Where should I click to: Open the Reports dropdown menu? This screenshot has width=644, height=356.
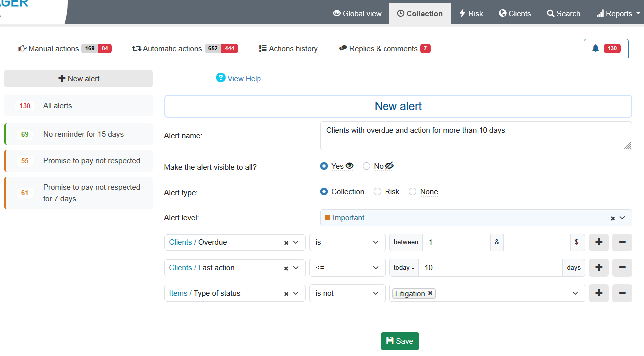[618, 14]
